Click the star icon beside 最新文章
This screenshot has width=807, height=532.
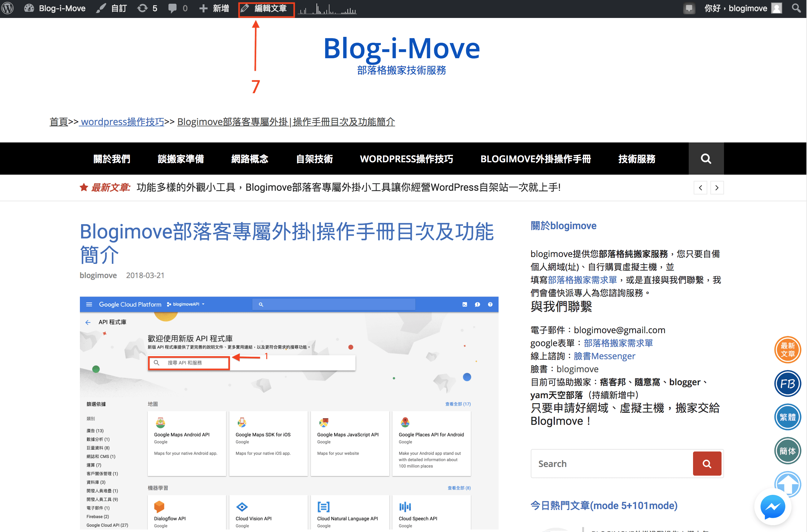pos(84,187)
